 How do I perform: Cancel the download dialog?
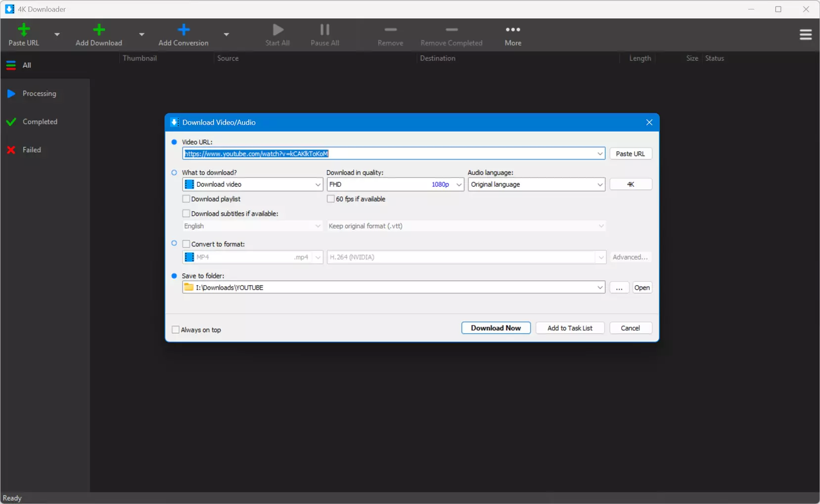pyautogui.click(x=631, y=328)
